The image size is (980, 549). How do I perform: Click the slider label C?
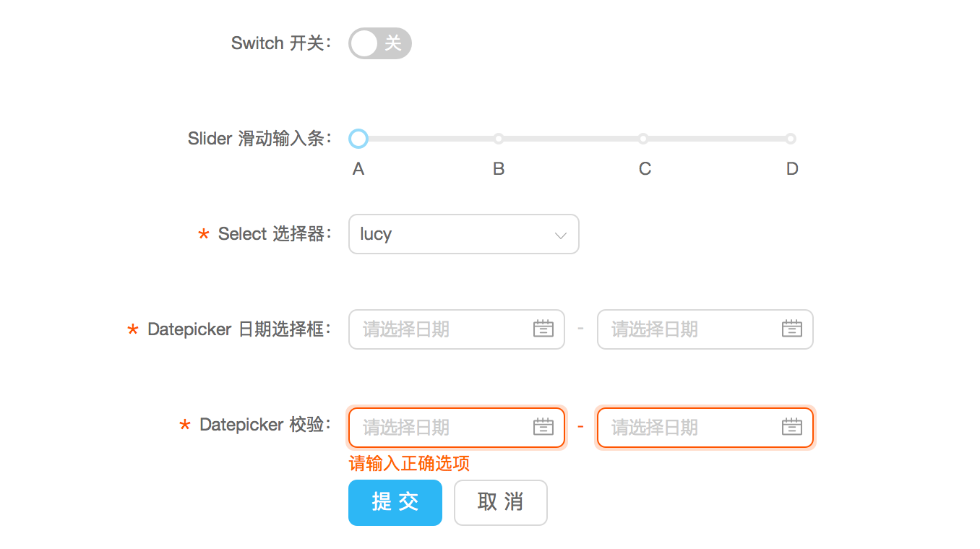(x=645, y=169)
